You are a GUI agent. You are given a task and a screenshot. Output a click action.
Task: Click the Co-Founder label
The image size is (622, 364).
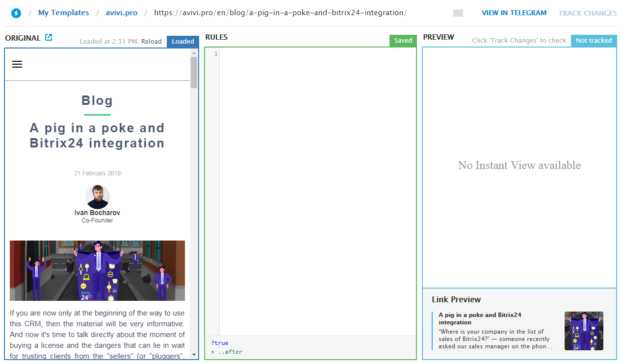[x=97, y=220]
